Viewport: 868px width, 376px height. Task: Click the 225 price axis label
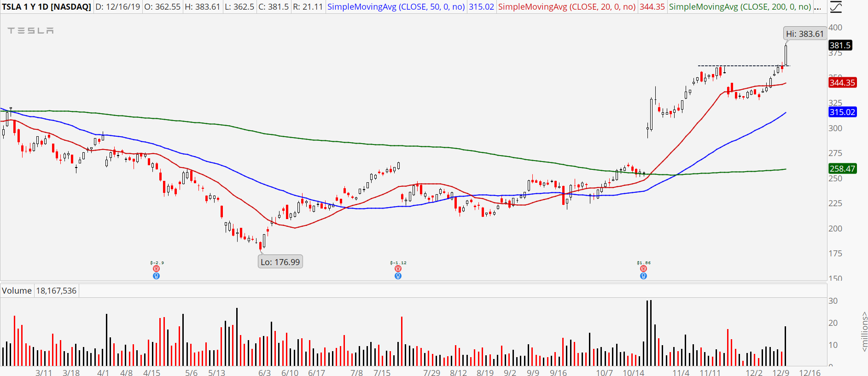[835, 203]
